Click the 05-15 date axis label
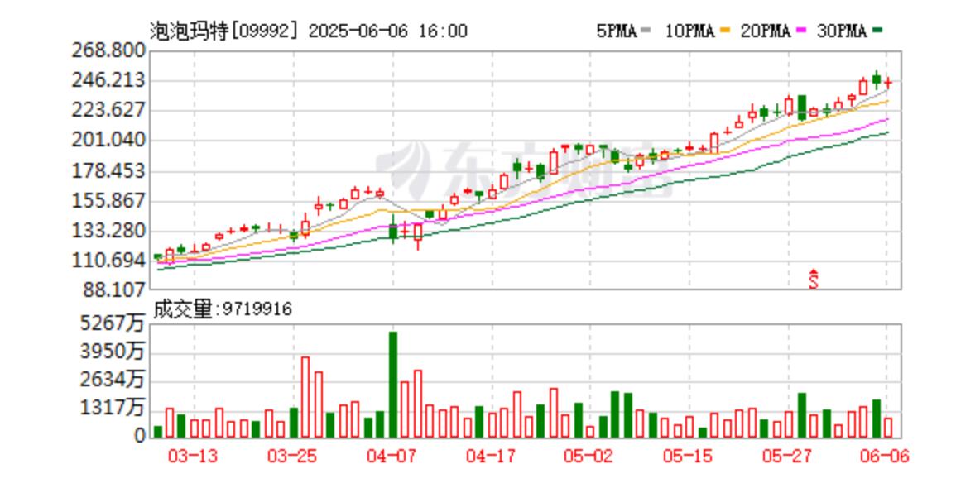This screenshot has height=488, width=980. click(x=689, y=457)
